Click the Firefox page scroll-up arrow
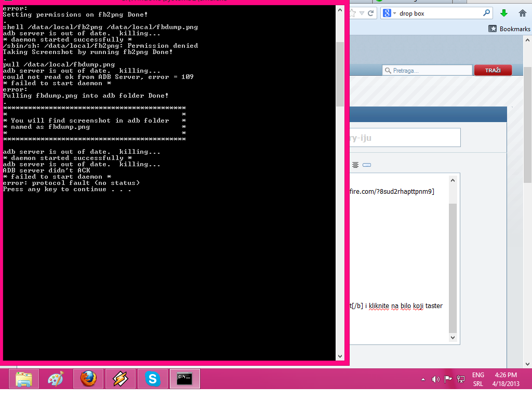The height and width of the screenshot is (399, 532). (528, 40)
